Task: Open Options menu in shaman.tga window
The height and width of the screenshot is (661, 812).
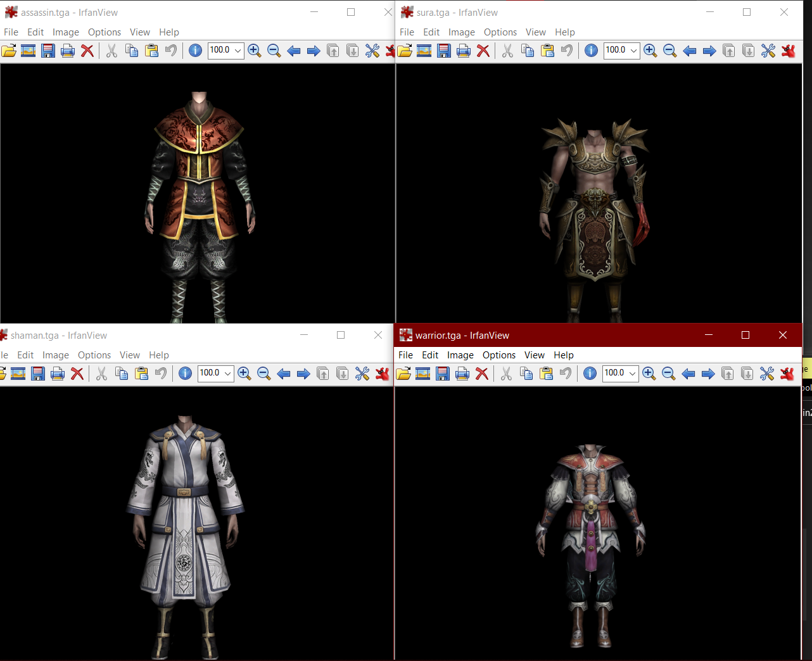Action: (x=94, y=355)
